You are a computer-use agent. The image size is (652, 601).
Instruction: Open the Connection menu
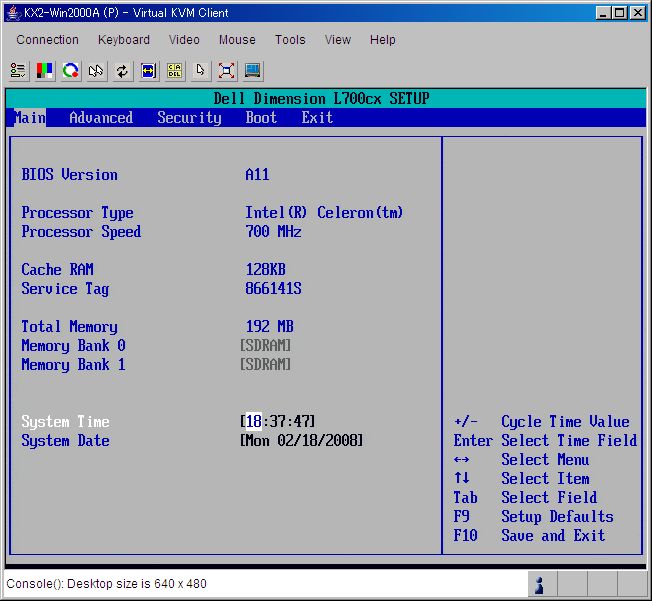pos(47,40)
